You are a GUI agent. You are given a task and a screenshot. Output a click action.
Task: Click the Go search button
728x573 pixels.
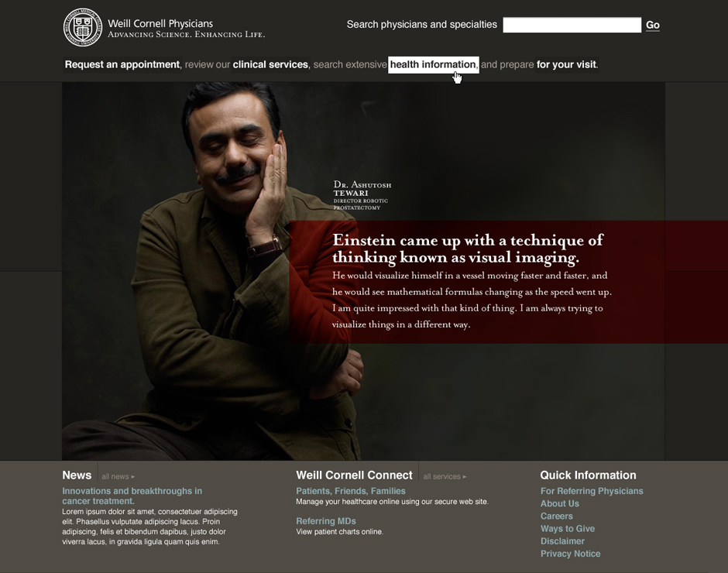(x=652, y=25)
